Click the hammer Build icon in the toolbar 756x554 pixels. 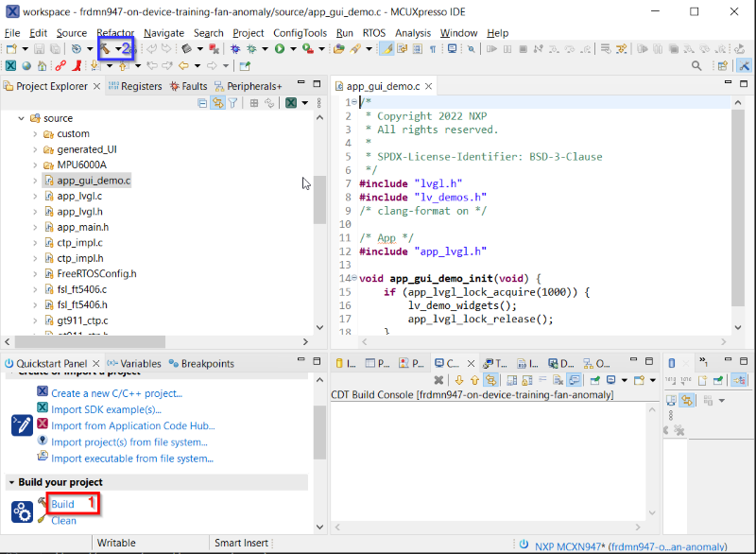pyautogui.click(x=105, y=49)
